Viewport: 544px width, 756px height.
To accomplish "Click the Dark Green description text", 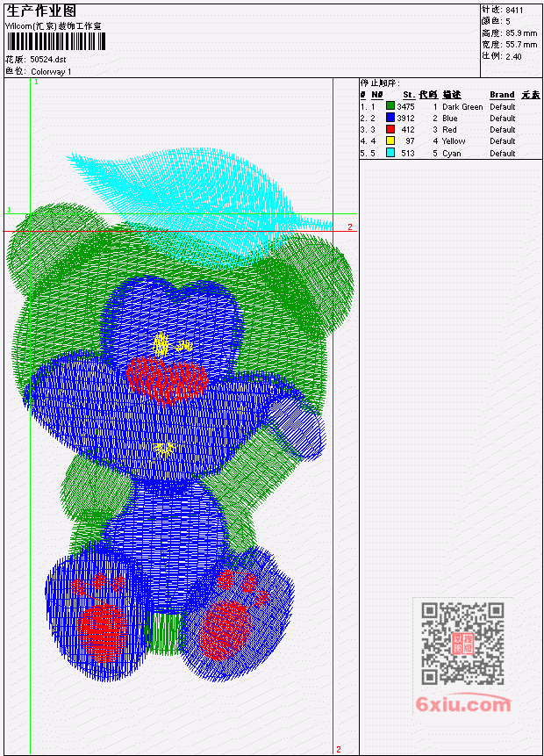I will point(462,107).
